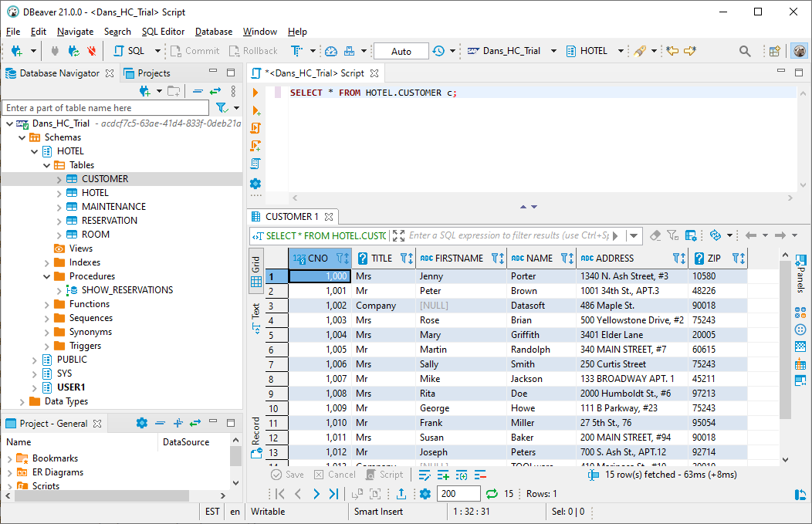Click the Script button below results
This screenshot has height=524, width=812.
tap(384, 475)
